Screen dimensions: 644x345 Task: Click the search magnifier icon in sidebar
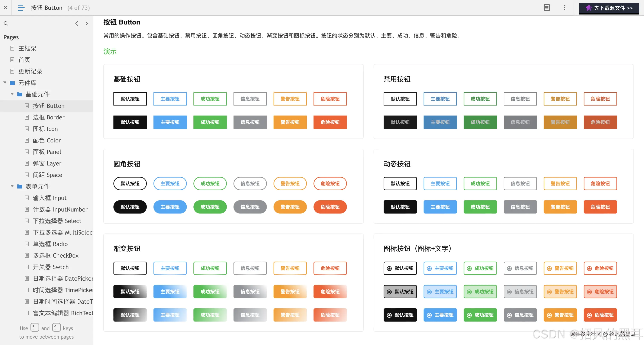point(6,23)
